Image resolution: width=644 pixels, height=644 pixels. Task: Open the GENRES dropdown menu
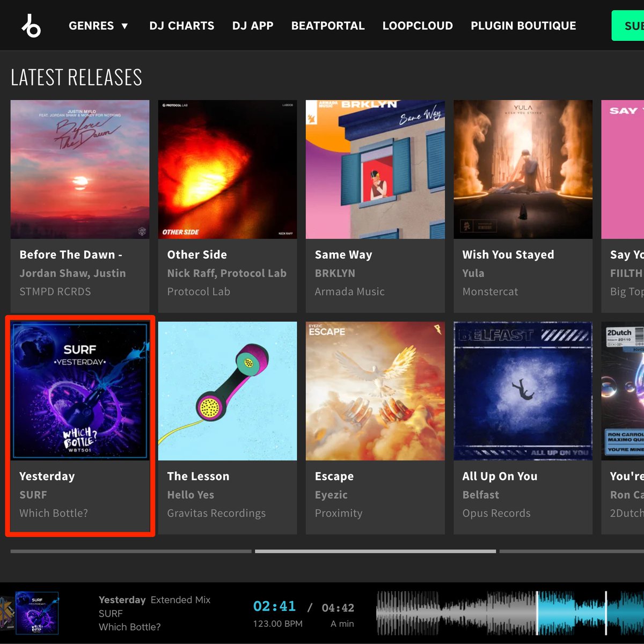point(91,25)
